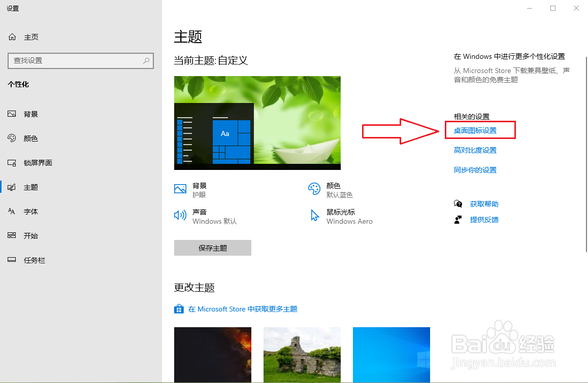Click the 保存主题 button
This screenshot has width=588, height=383.
[213, 248]
